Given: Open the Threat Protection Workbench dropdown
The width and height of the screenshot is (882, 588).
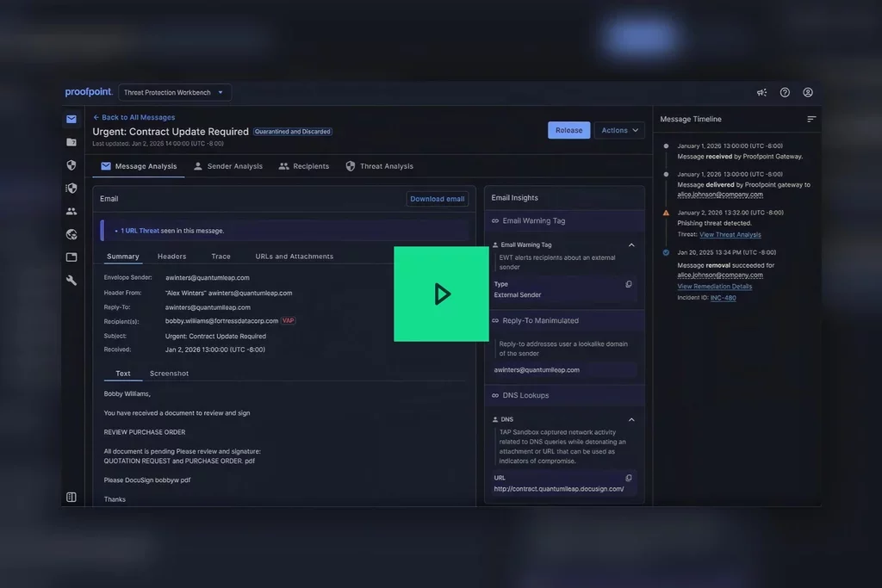Looking at the screenshot, I should [175, 93].
